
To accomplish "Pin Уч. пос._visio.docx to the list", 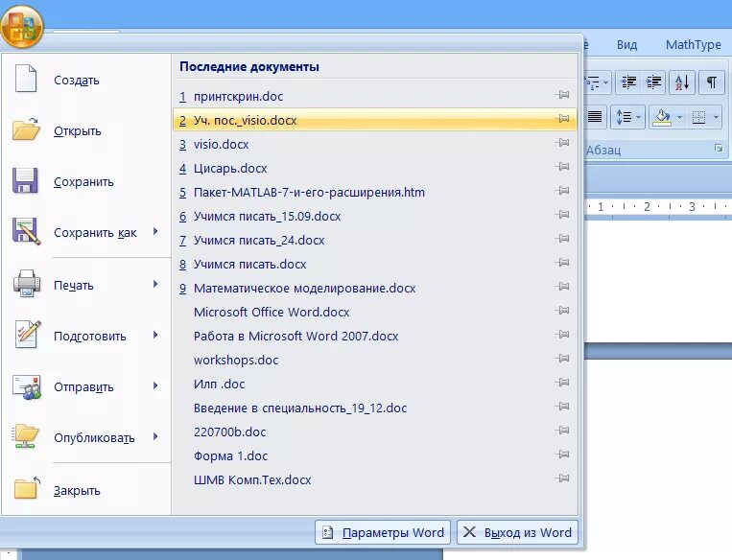I will click(563, 119).
